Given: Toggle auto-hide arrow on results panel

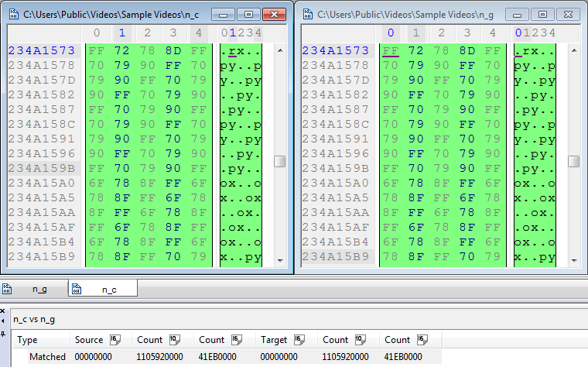Looking at the screenshot, I should (x=2, y=321).
